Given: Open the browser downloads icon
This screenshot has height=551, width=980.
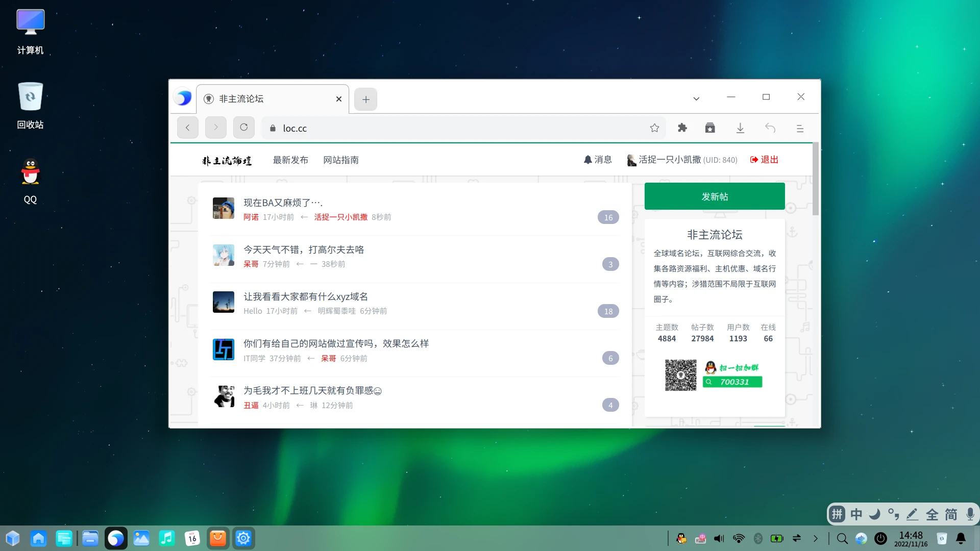Looking at the screenshot, I should pos(740,128).
